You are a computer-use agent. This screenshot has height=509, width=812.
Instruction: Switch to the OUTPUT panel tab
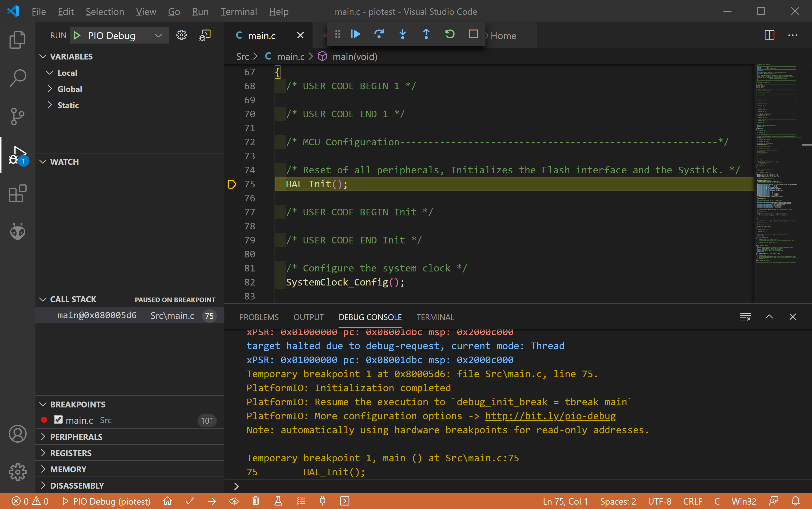[x=309, y=317]
